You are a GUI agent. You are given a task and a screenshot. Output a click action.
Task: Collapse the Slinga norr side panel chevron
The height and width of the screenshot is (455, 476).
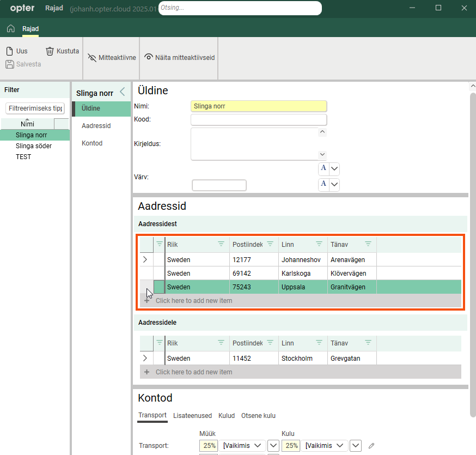pos(122,92)
